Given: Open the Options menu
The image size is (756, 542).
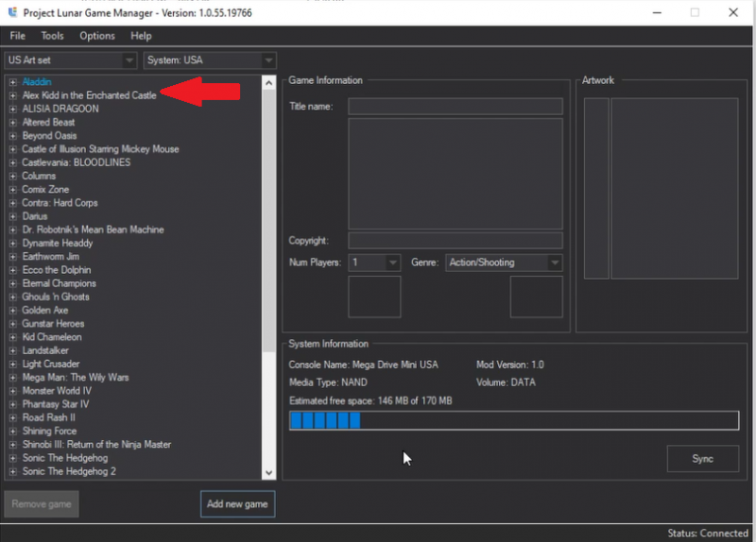Looking at the screenshot, I should click(x=97, y=36).
